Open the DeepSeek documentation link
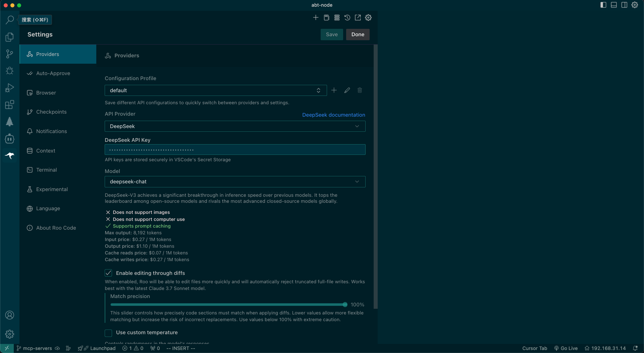644x353 pixels. [x=333, y=115]
